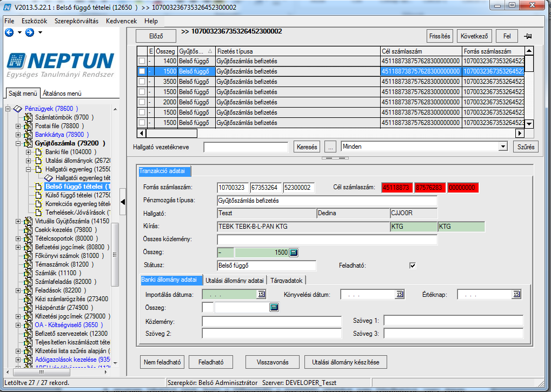Open the forward arrow history dropdown

(x=40, y=32)
